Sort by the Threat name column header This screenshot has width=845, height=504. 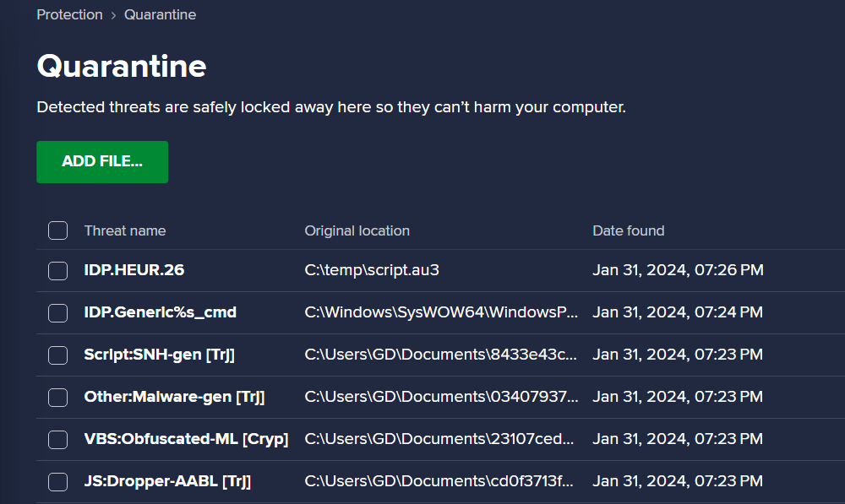click(125, 230)
